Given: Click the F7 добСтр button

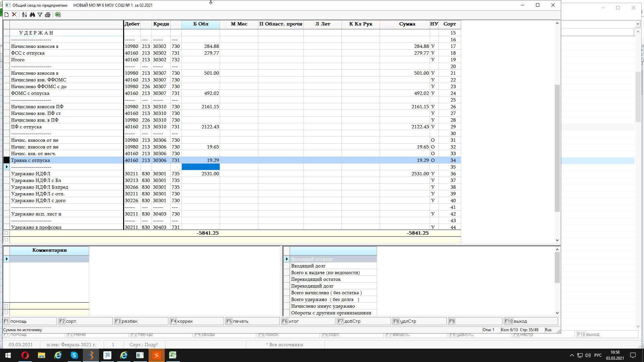Looking at the screenshot, I should coord(364,321).
